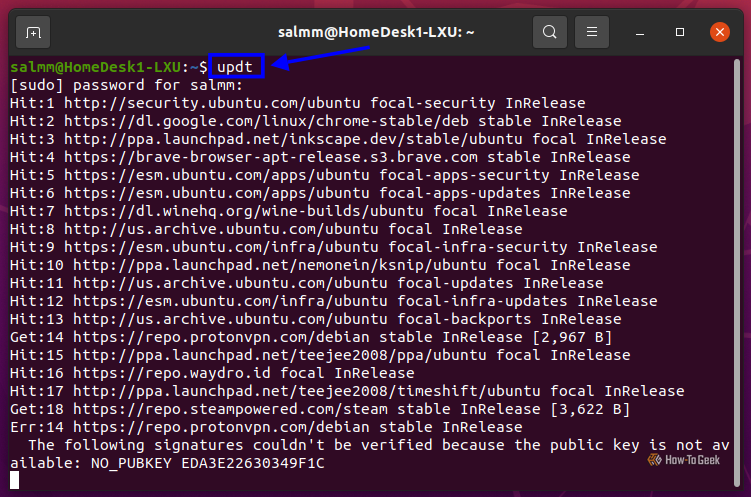Click the teejee2008/timeshift line

pos(347,391)
